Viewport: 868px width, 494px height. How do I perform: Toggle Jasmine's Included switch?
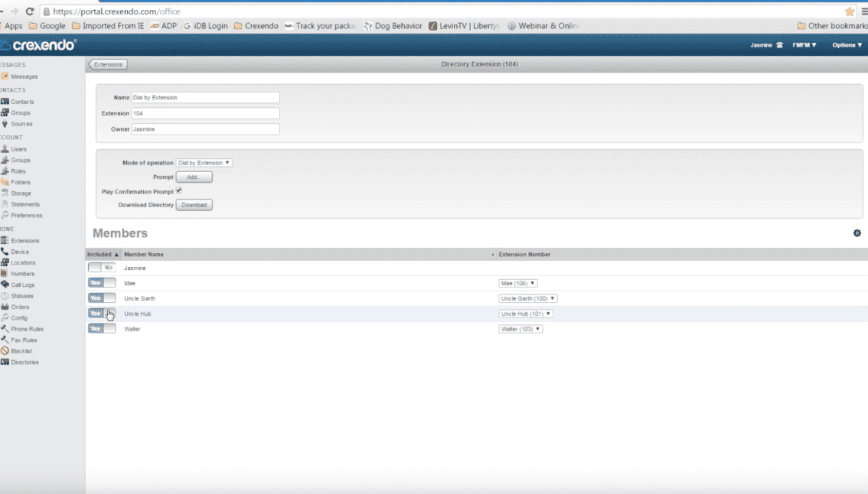pos(102,268)
